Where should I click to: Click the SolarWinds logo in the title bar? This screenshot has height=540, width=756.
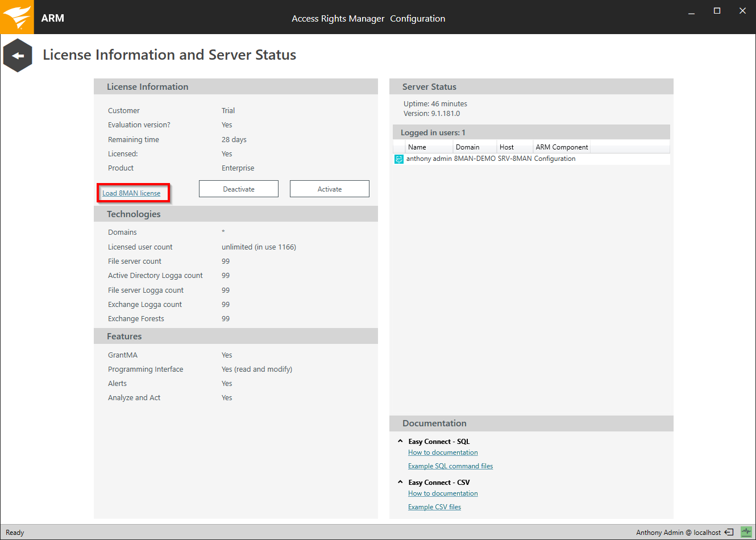pos(17,17)
